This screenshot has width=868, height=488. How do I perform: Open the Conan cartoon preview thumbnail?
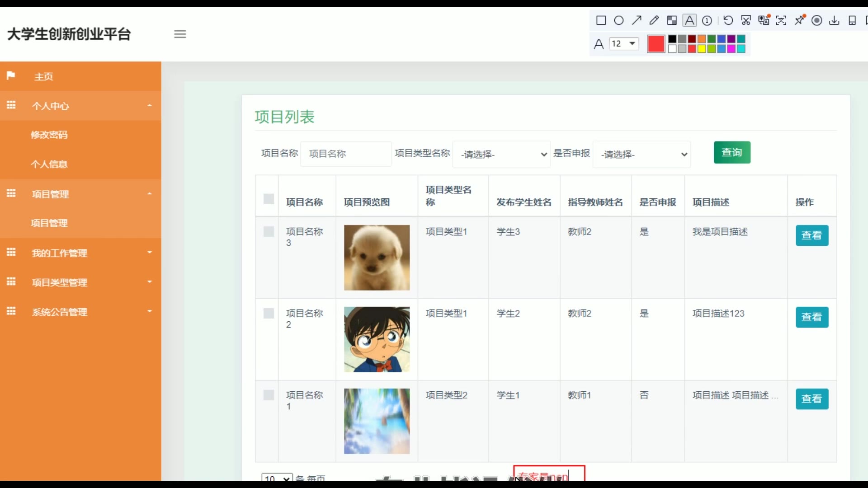[377, 339]
